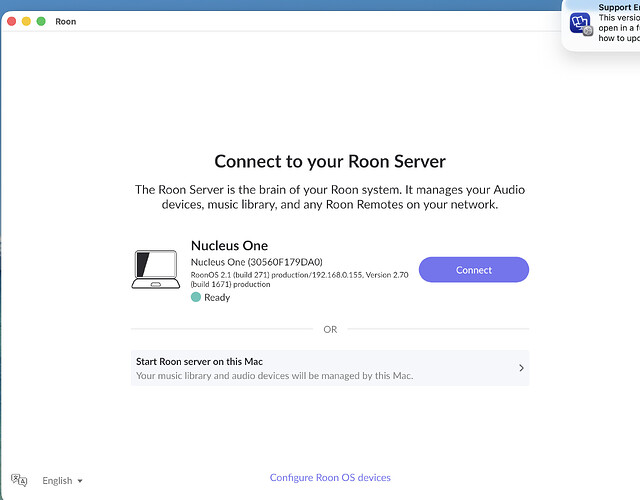Viewport: 640px width, 500px height.
Task: Click the RoonOS 2.1 build version text
Action: (299, 280)
